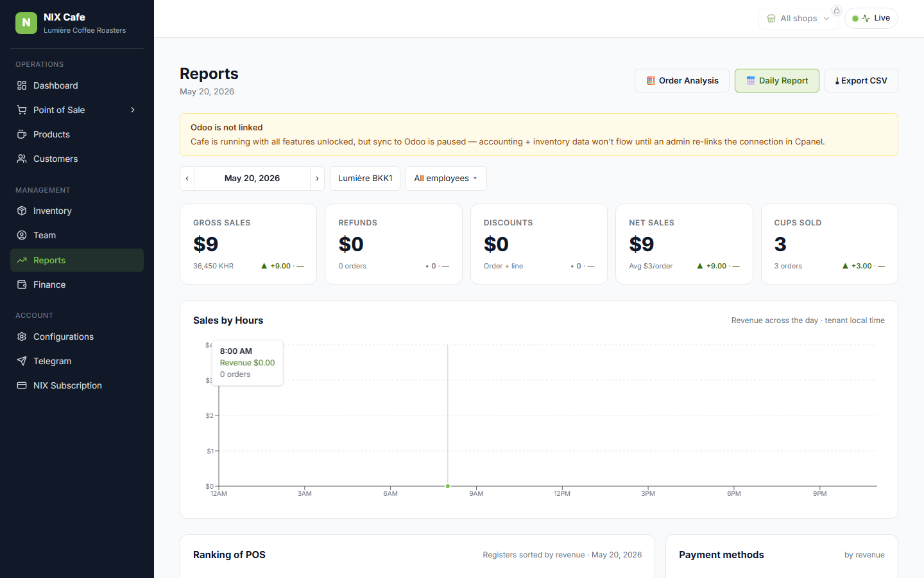This screenshot has width=924, height=578.
Task: Click the Telegram paper plane icon
Action: tap(22, 361)
